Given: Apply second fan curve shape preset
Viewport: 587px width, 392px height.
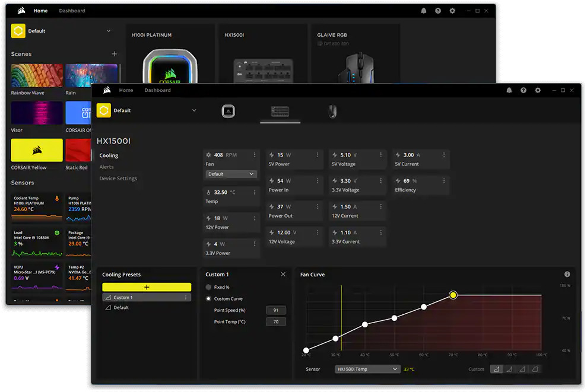Looking at the screenshot, I should pos(509,369).
